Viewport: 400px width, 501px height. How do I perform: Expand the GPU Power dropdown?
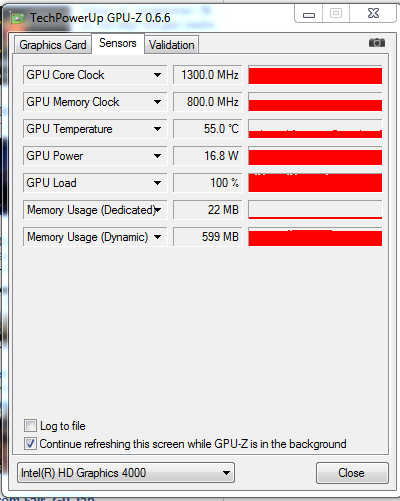158,156
